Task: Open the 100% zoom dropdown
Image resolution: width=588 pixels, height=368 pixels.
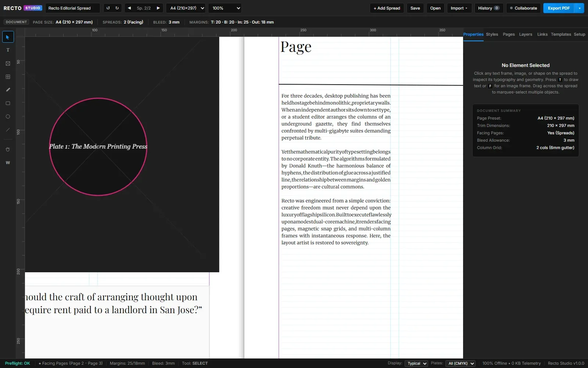Action: [225, 8]
